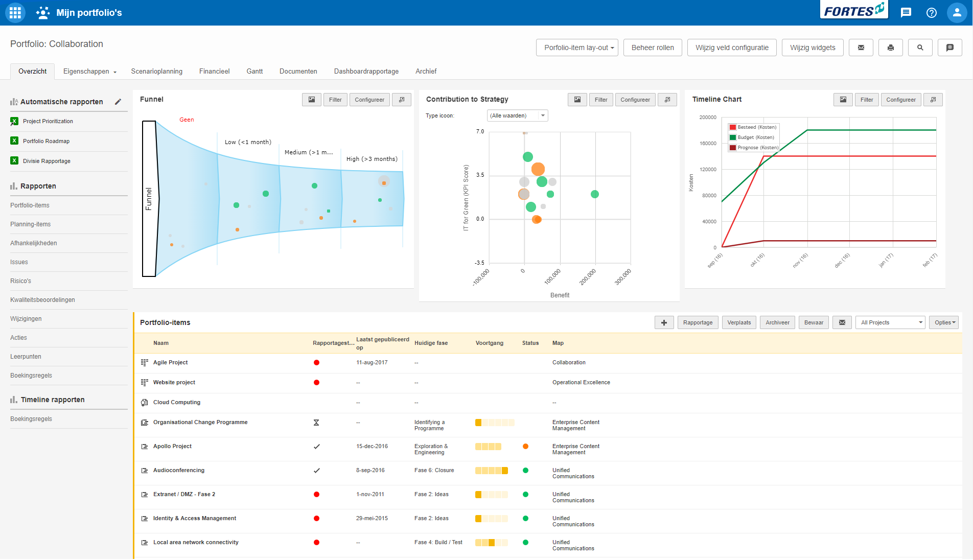The width and height of the screenshot is (973, 560).
Task: Switch to the Scenarioplanning tab
Action: tap(156, 71)
